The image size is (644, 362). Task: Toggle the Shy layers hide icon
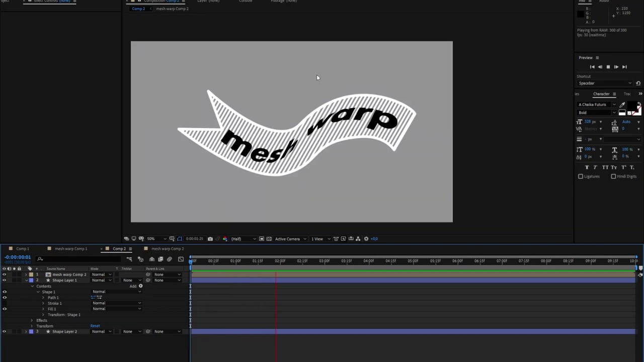pos(151,259)
